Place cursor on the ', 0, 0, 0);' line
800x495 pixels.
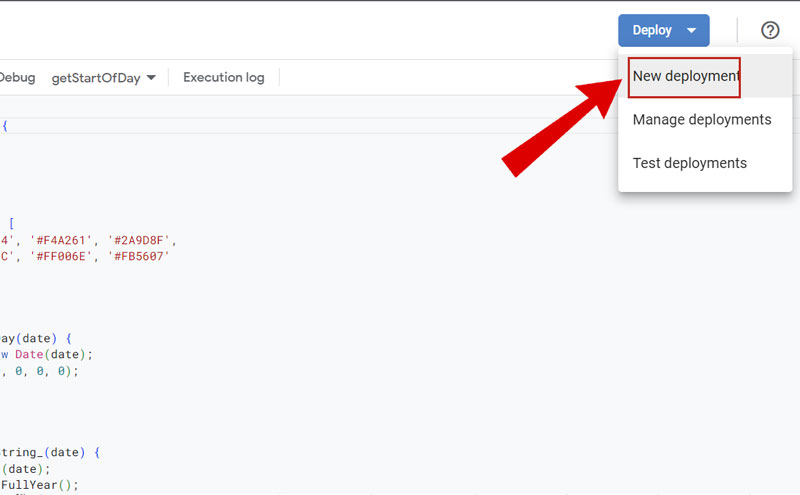point(40,370)
